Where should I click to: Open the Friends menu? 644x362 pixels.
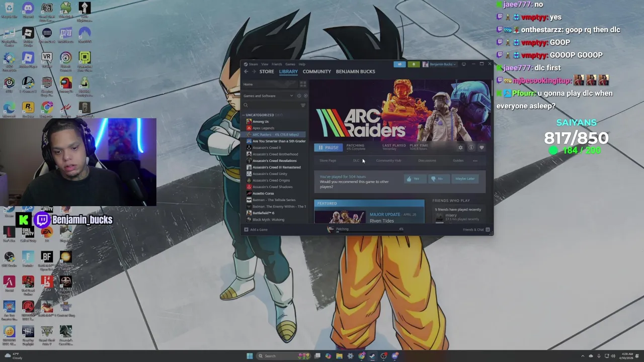277,64
